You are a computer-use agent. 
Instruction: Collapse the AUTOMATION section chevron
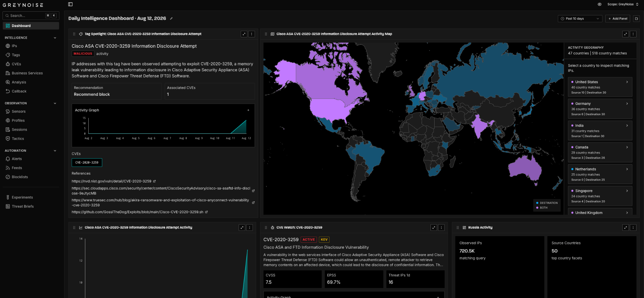[x=55, y=151]
